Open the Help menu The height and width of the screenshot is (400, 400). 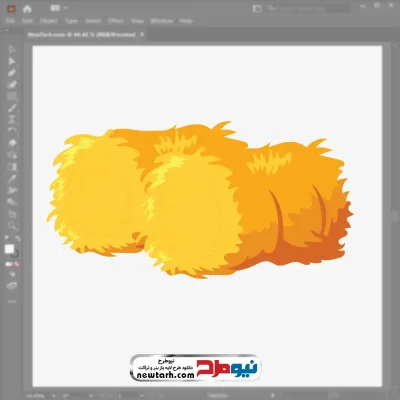pyautogui.click(x=186, y=21)
